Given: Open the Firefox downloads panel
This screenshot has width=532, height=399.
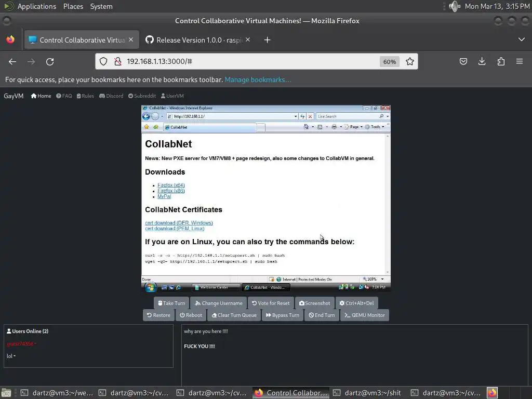Looking at the screenshot, I should click(x=482, y=61).
